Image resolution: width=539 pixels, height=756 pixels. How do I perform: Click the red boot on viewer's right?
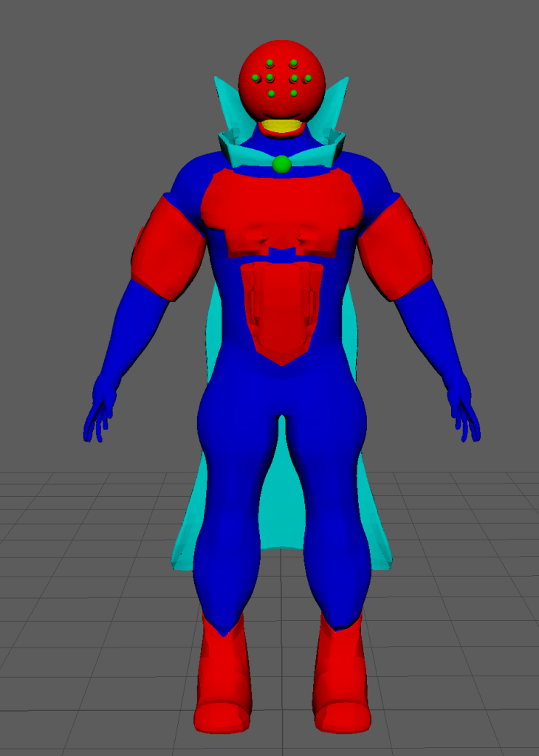pos(340,679)
